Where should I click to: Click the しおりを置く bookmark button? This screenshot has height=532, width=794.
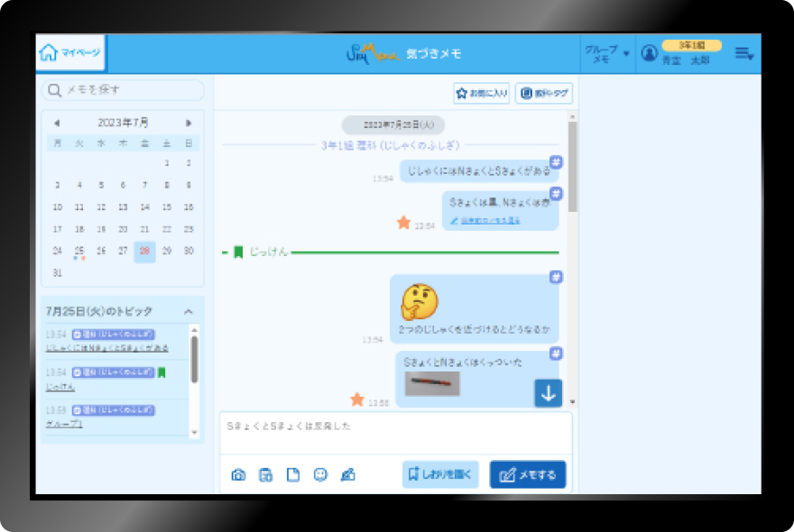point(439,474)
